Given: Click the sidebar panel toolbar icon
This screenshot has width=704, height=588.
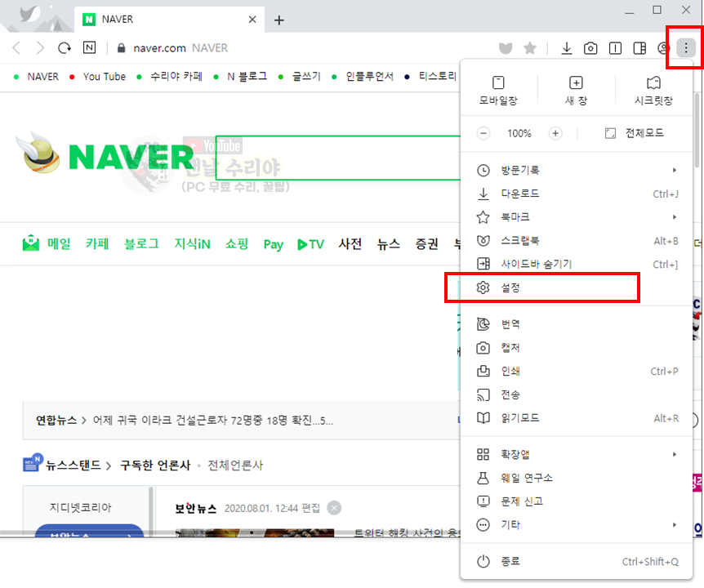Looking at the screenshot, I should [639, 48].
